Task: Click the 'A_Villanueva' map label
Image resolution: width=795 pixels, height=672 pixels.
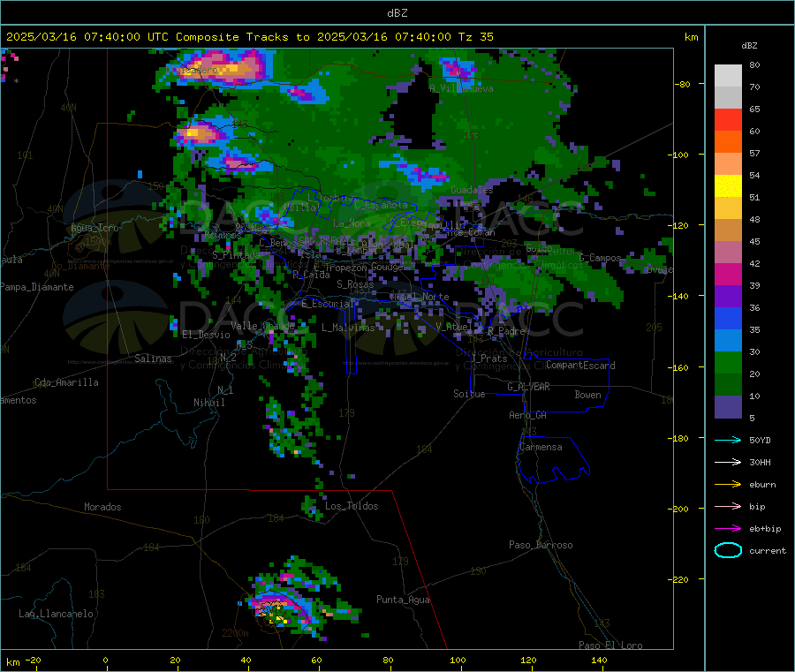Action: coord(461,88)
